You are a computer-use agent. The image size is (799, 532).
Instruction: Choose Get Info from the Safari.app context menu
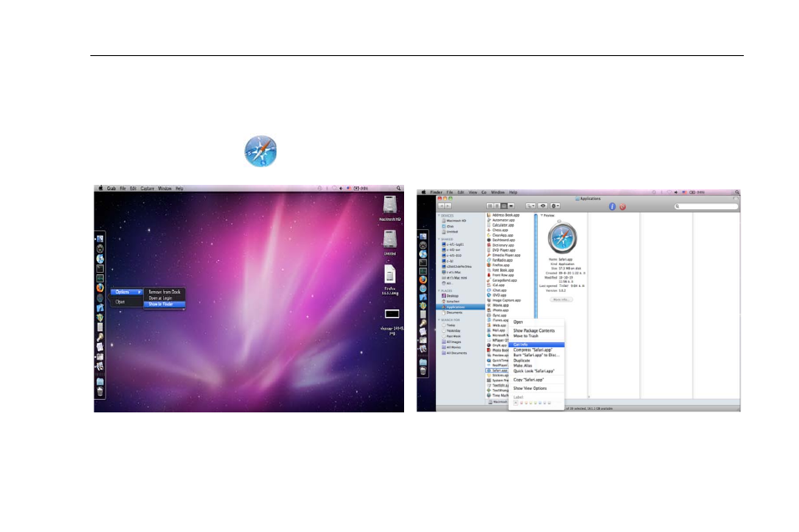[536, 345]
